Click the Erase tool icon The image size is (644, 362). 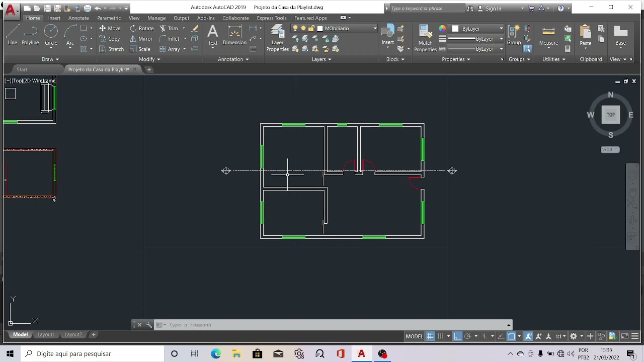pyautogui.click(x=195, y=28)
